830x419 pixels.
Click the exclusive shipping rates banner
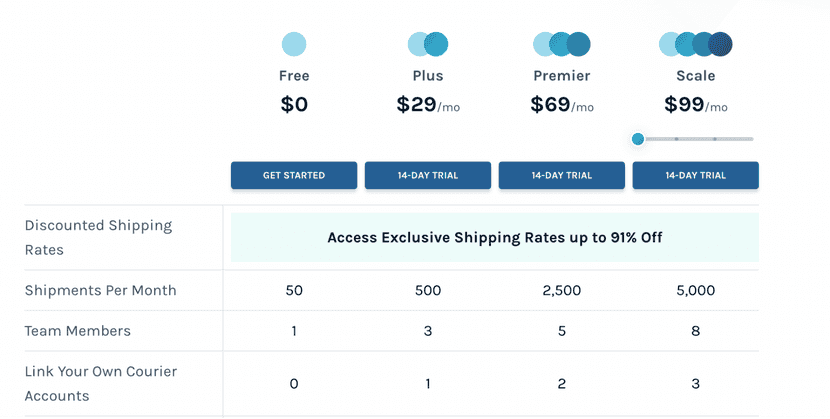(494, 238)
